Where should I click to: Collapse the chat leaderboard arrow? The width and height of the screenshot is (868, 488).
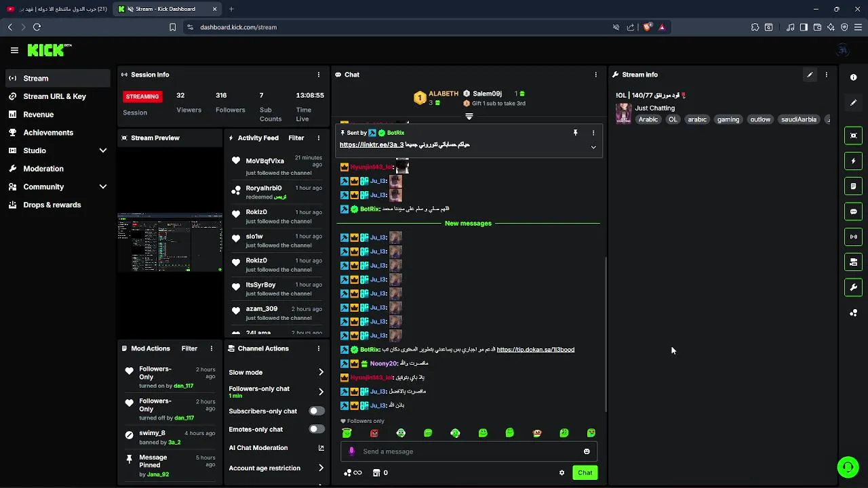[469, 117]
